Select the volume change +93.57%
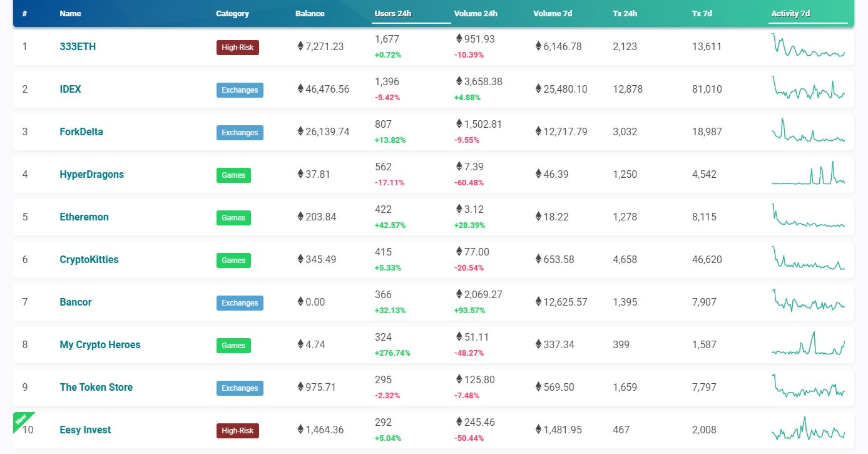This screenshot has height=454, width=868. pyautogui.click(x=470, y=311)
